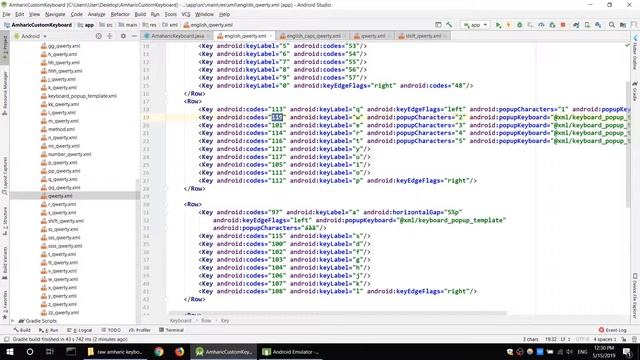Viewport: 640px width, 360px height.
Task: Click the collapse-all icon in Project panel
Action: [109, 36]
